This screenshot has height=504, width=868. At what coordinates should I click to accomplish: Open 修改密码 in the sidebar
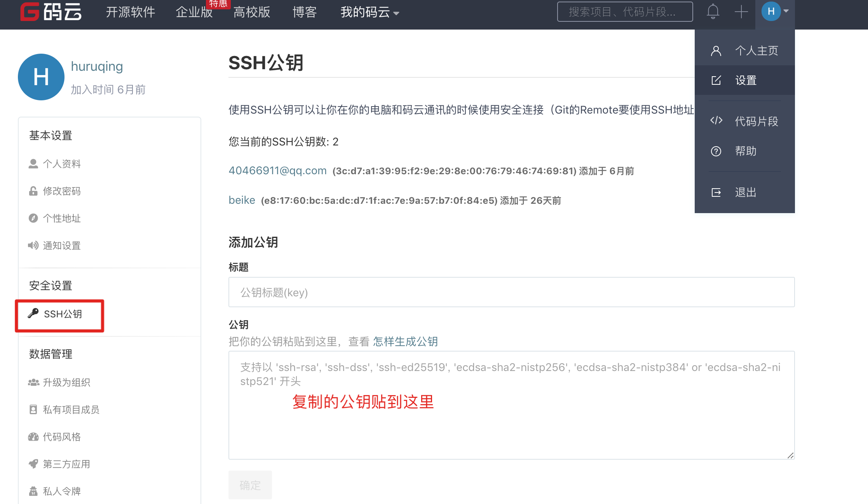tap(62, 191)
